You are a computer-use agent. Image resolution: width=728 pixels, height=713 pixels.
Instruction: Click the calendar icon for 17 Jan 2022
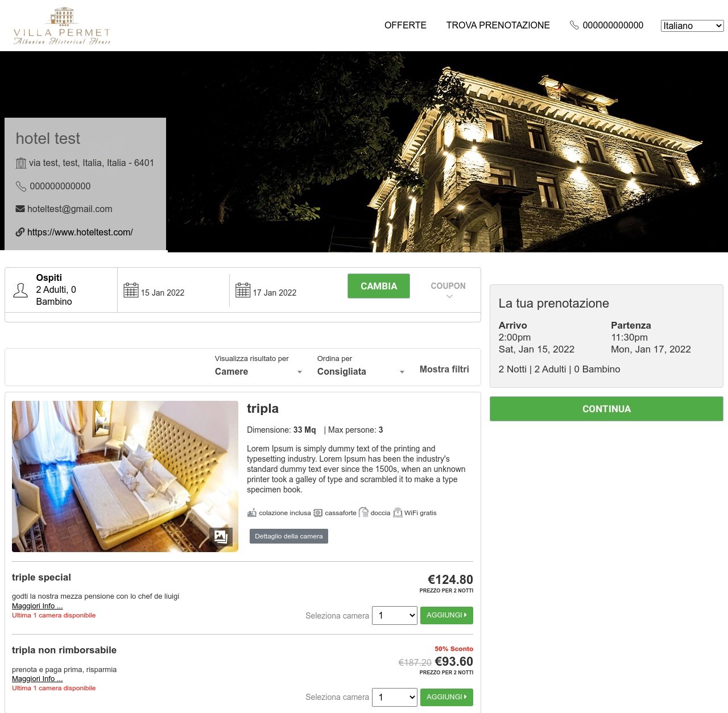pyautogui.click(x=243, y=290)
